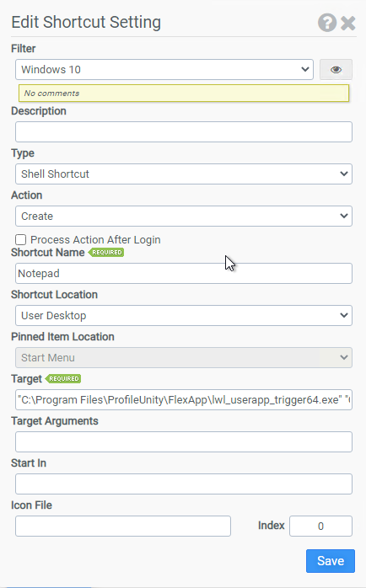Save the shortcut setting
This screenshot has height=588, width=366.
point(331,561)
